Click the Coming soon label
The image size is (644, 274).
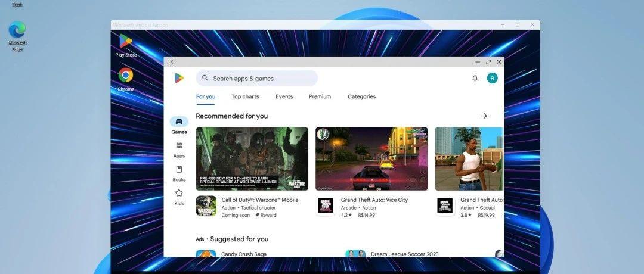click(x=236, y=215)
